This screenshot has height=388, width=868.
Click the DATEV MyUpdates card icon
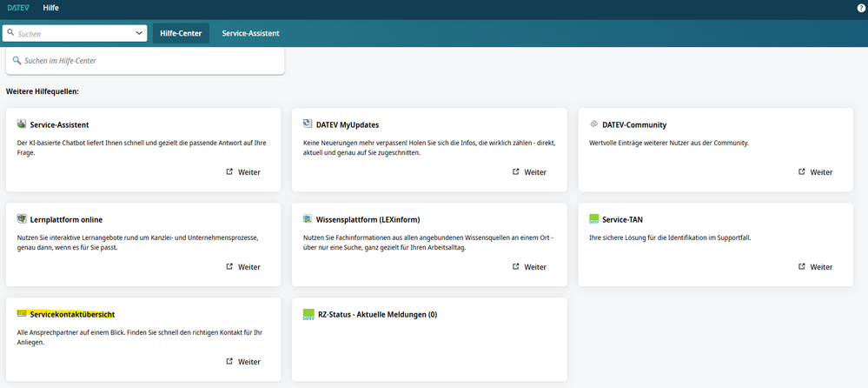click(x=308, y=124)
